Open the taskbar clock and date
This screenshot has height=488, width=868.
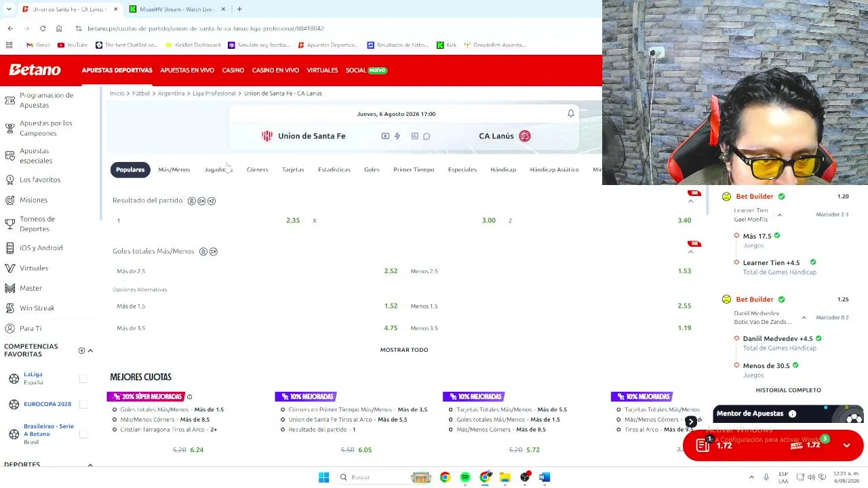click(846, 477)
